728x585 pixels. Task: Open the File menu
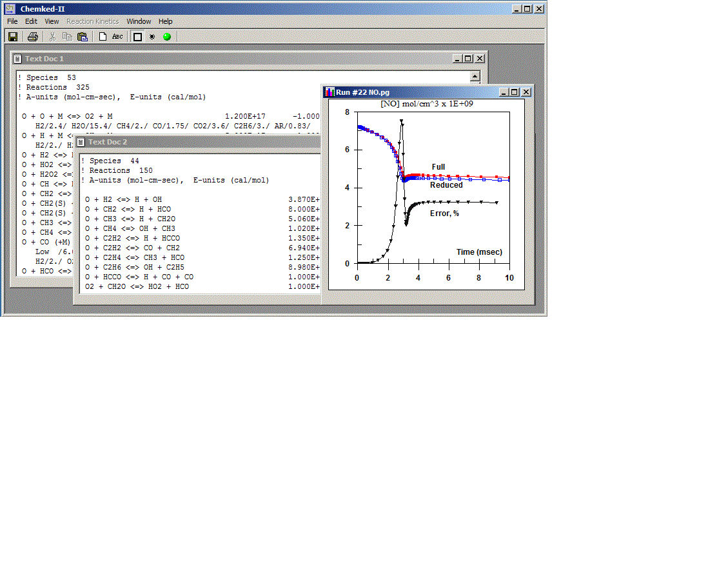point(12,21)
